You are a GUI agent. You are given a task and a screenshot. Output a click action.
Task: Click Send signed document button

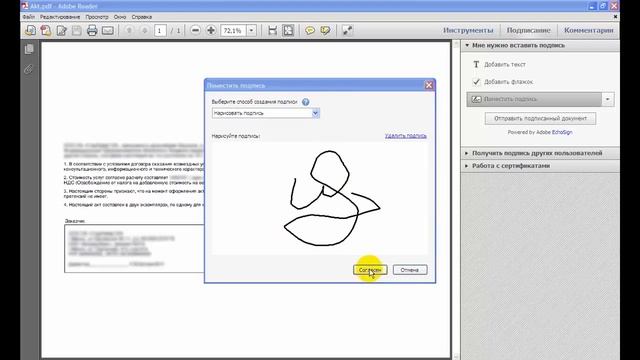(x=540, y=118)
